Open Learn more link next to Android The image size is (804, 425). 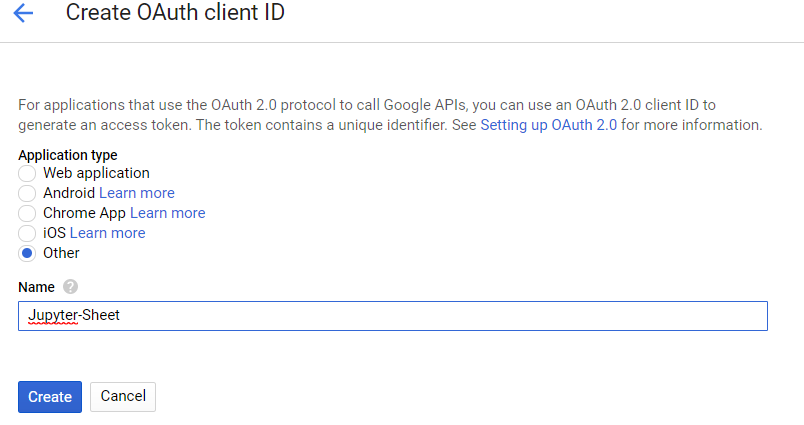[x=137, y=193]
